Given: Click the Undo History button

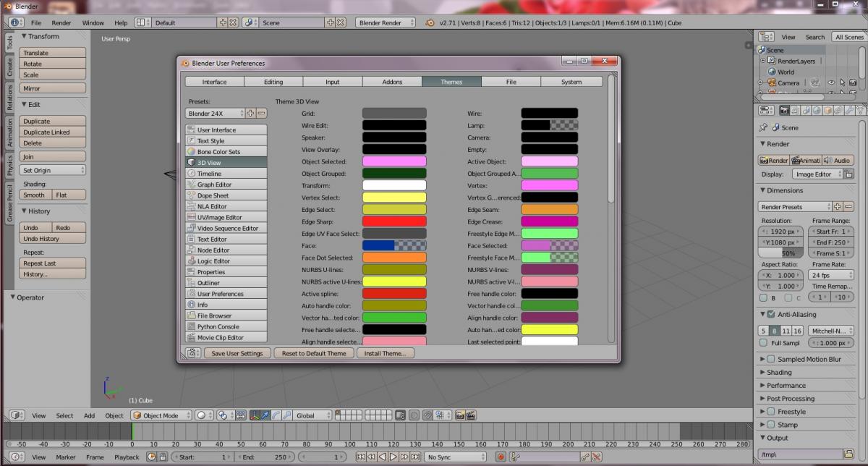Looking at the screenshot, I should point(53,239).
